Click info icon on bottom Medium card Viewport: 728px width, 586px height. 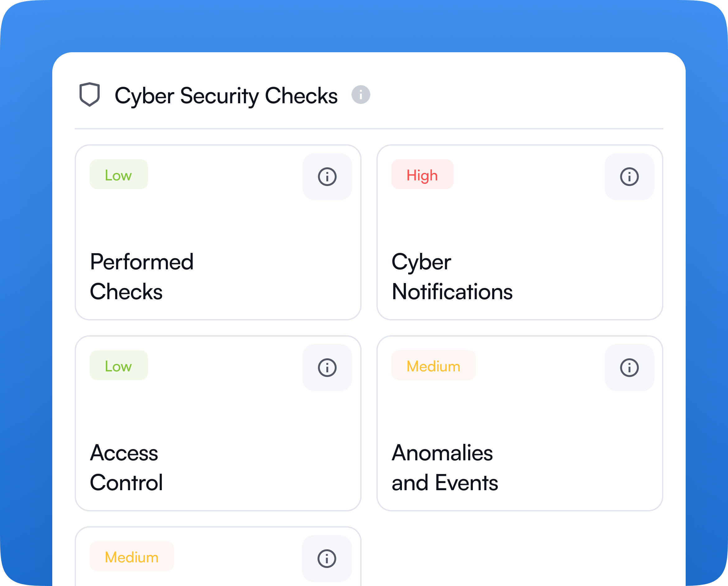[327, 559]
